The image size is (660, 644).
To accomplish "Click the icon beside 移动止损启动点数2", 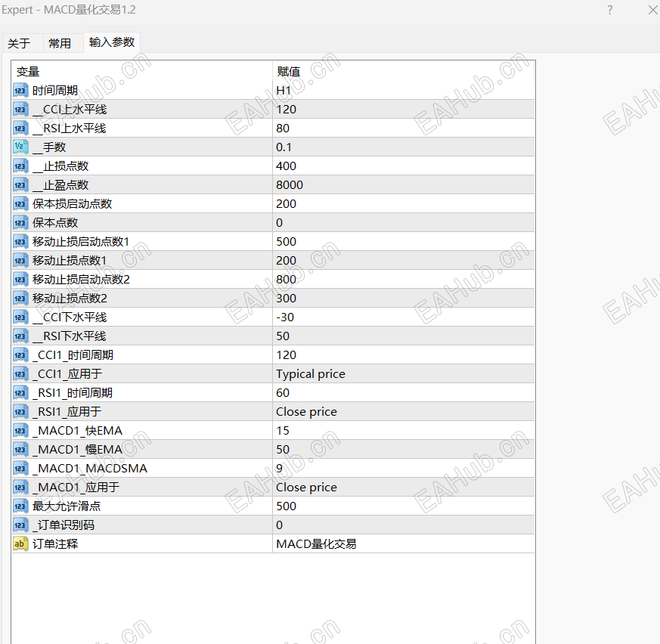I will (20, 280).
